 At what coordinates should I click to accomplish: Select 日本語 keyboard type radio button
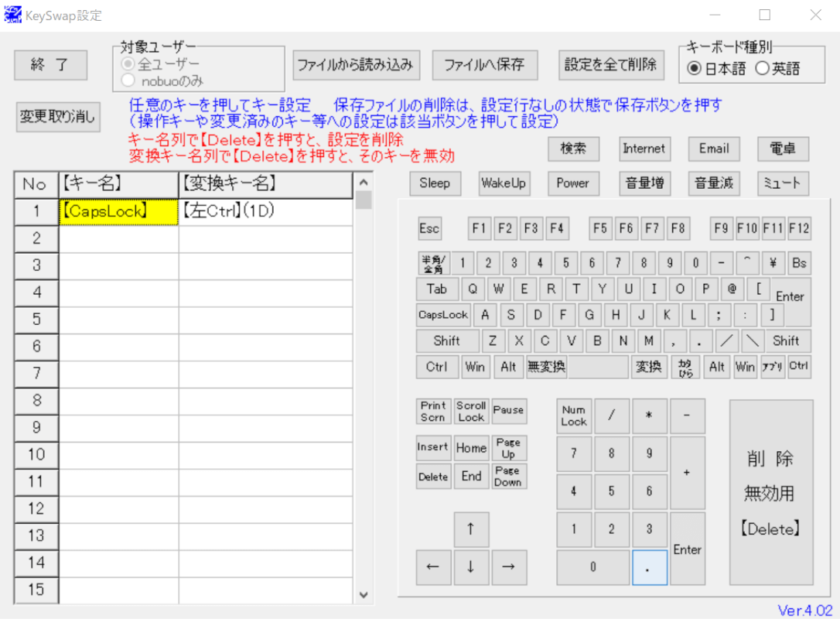pyautogui.click(x=695, y=69)
